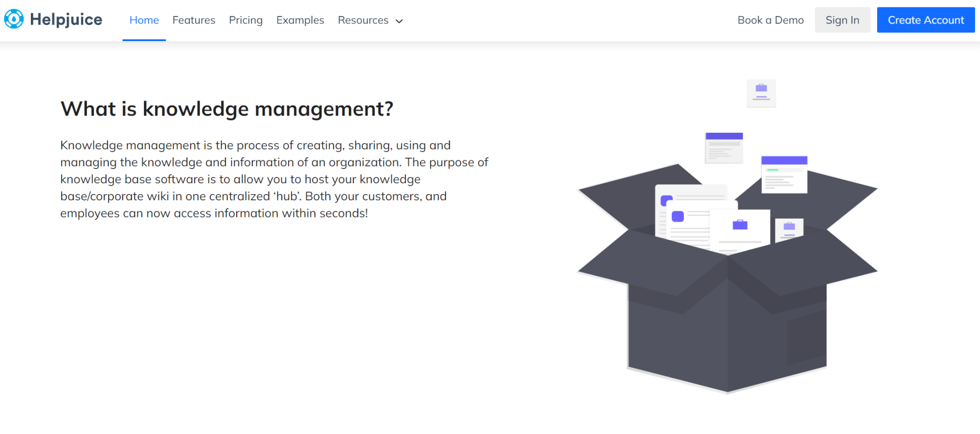Navigate to Examples

pos(300,20)
